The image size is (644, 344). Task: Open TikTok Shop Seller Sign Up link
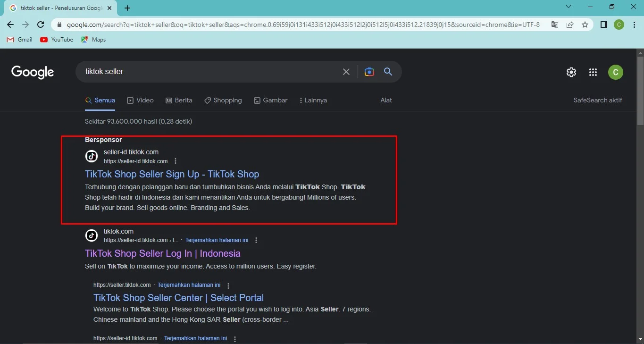tap(172, 174)
